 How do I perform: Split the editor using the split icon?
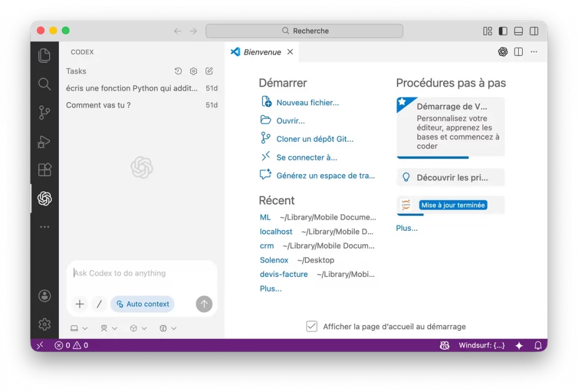tap(518, 51)
